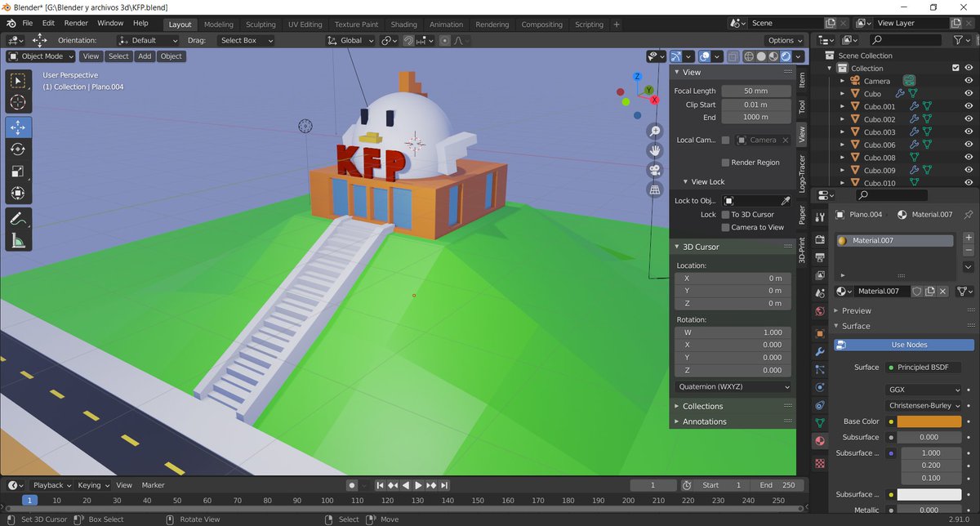980x526 pixels.
Task: Toggle the Local Camera checkbox
Action: point(725,140)
